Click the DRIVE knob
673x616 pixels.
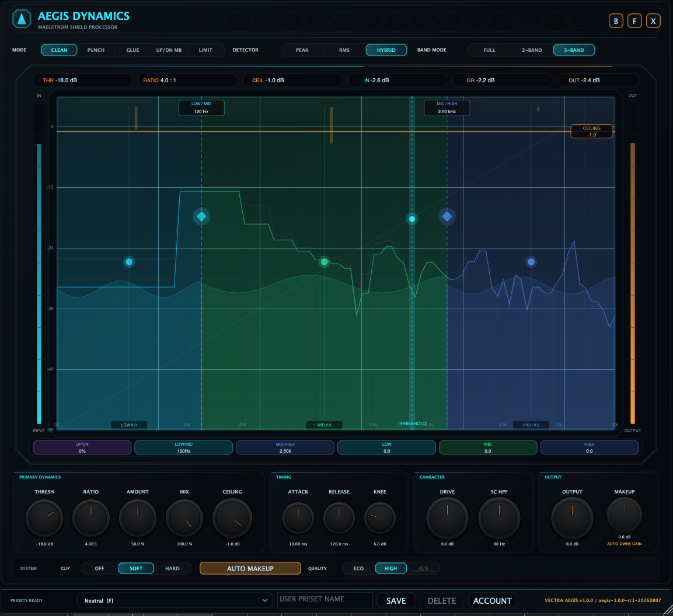pos(447,518)
